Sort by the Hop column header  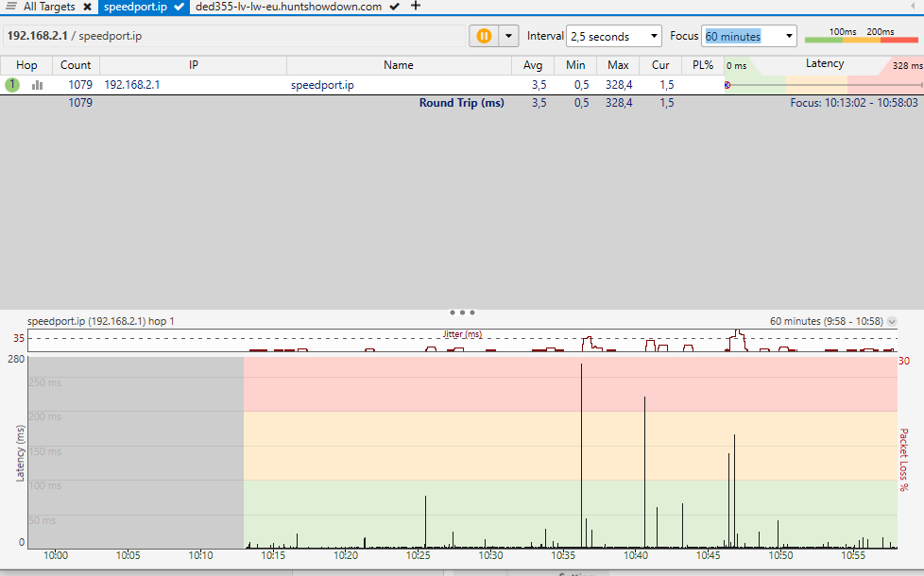coord(26,65)
